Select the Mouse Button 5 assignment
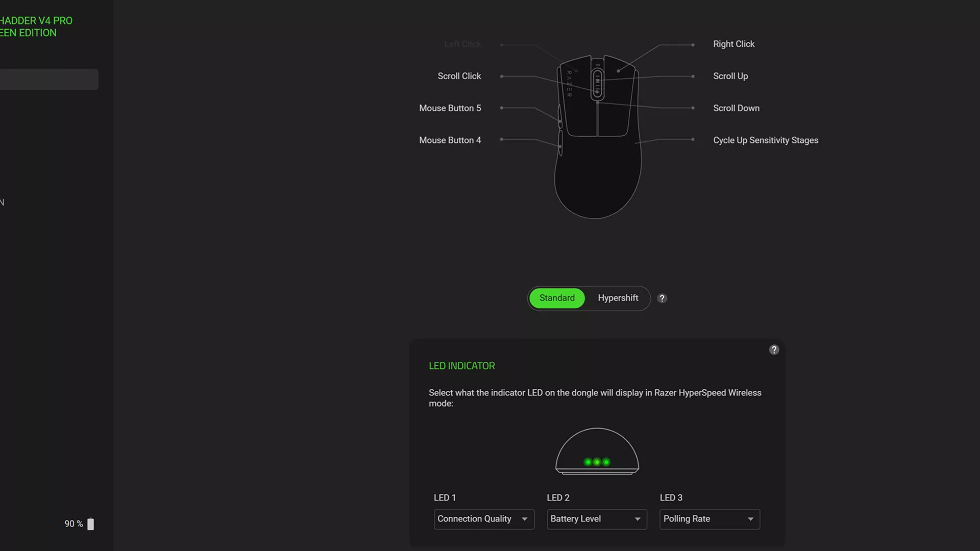 pos(450,108)
